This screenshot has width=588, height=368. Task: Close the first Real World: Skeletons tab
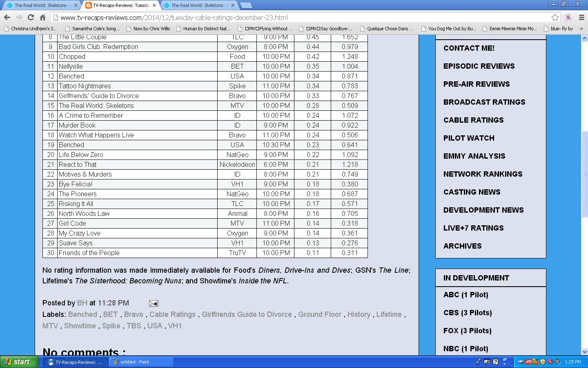click(76, 5)
